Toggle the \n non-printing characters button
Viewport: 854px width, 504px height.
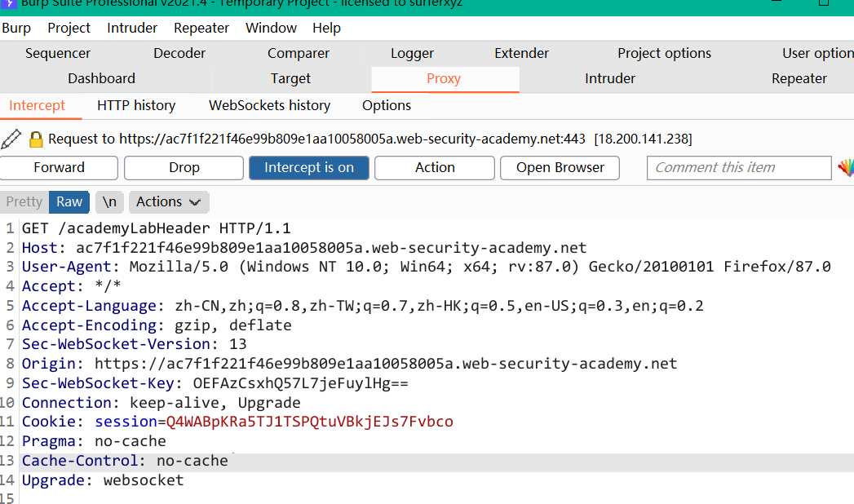(109, 202)
